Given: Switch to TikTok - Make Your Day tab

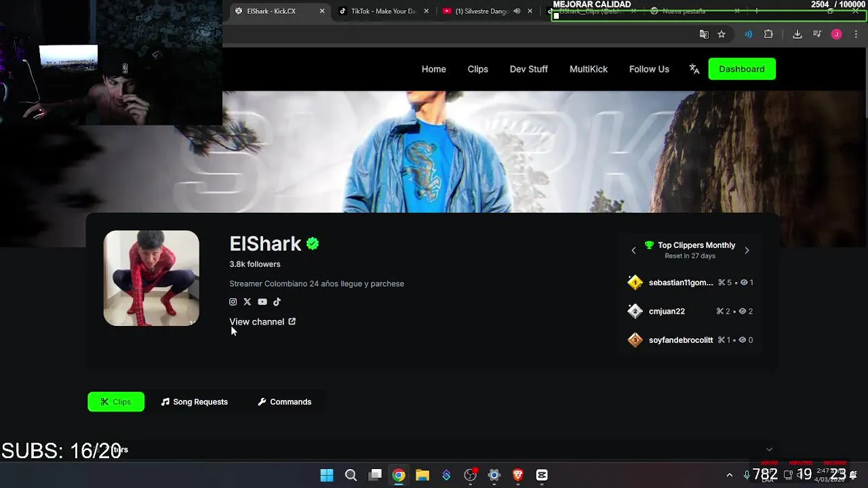Looking at the screenshot, I should (383, 11).
